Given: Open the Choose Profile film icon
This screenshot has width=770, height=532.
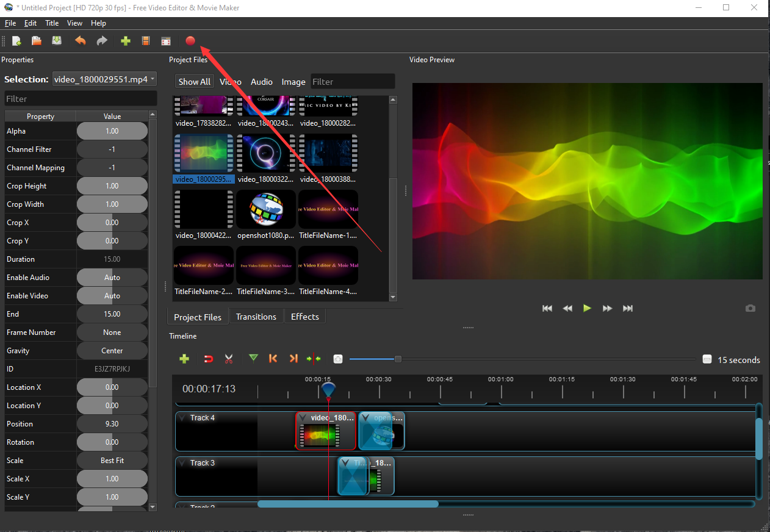Looking at the screenshot, I should pyautogui.click(x=146, y=41).
